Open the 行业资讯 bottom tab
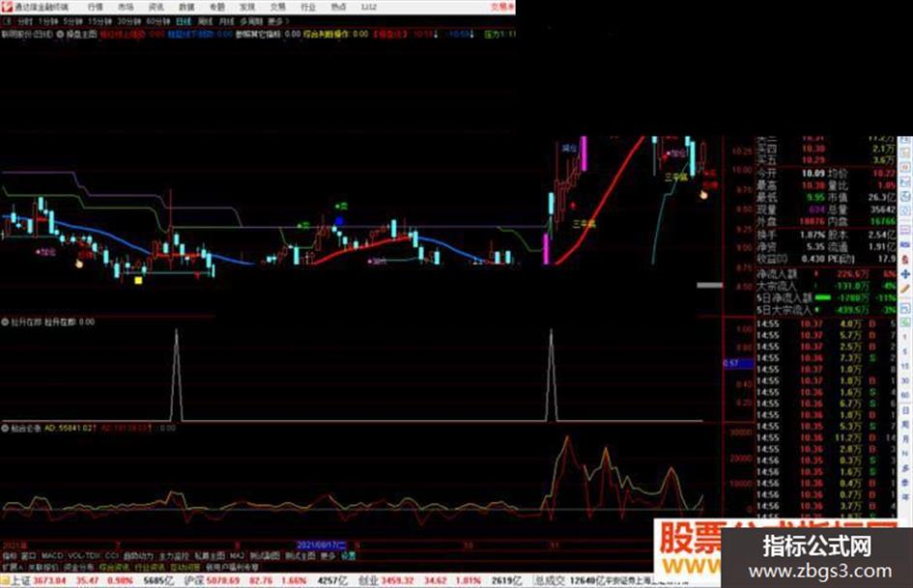 click(150, 567)
